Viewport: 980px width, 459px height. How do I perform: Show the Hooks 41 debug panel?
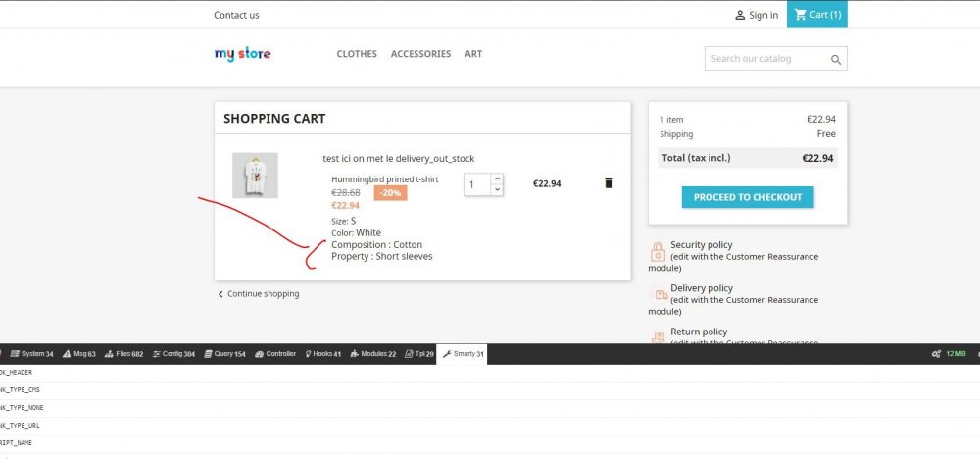click(323, 354)
